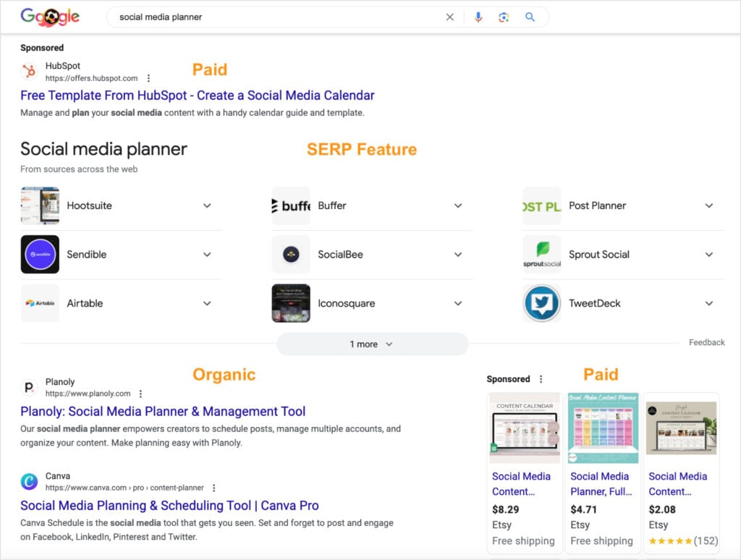Click the star rating on the $2.08 Etsy listing

(669, 540)
